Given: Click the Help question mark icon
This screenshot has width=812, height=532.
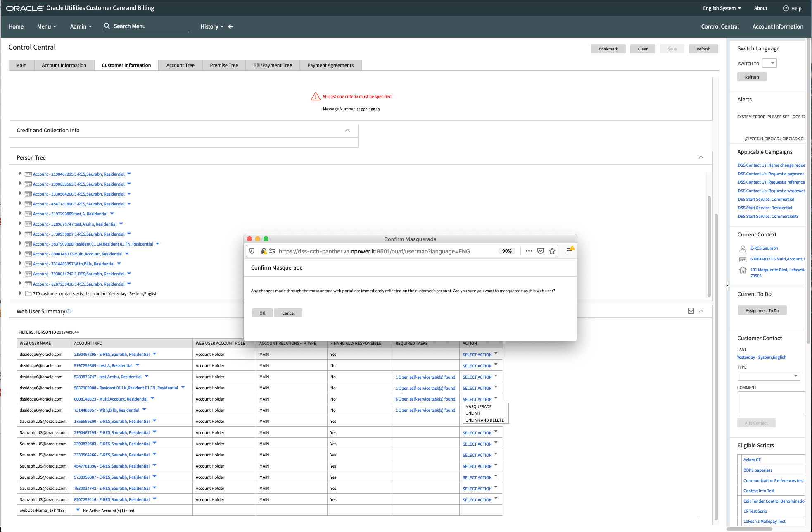Looking at the screenshot, I should [786, 8].
